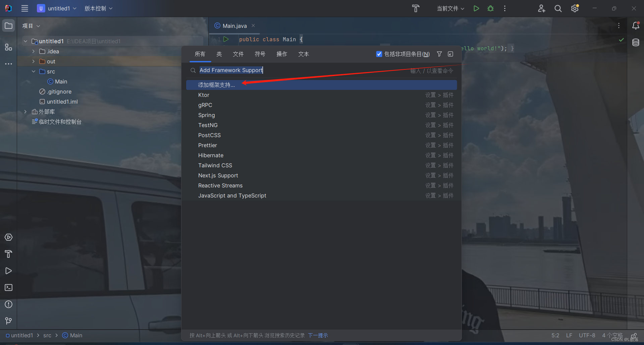The width and height of the screenshot is (644, 345).
Task: Toggle include non-project items checkbox
Action: [379, 54]
